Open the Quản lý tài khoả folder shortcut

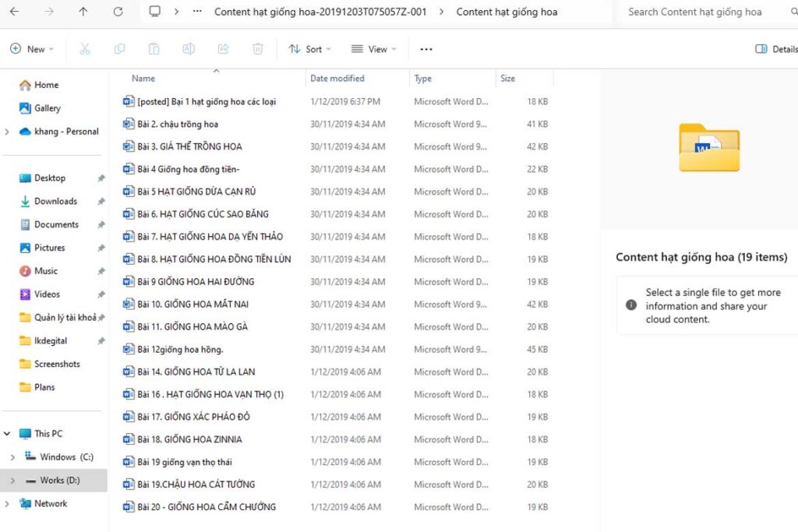(x=58, y=318)
